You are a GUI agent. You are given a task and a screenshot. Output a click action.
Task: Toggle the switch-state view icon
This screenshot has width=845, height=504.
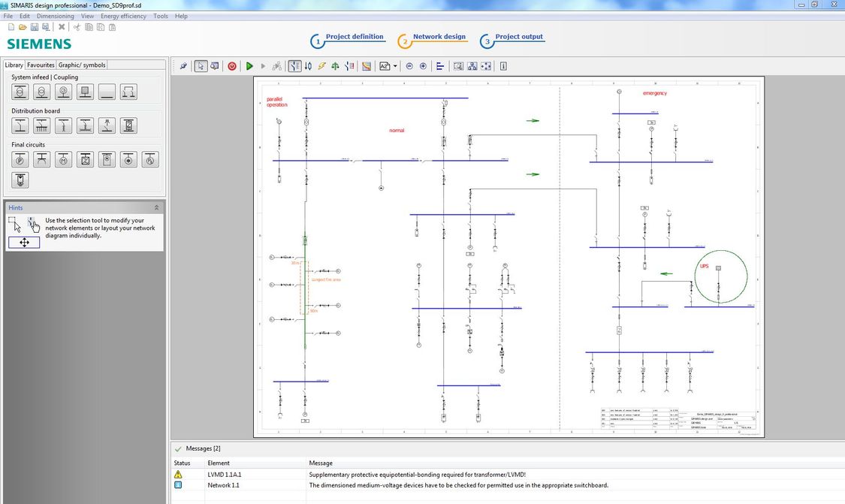pos(294,66)
